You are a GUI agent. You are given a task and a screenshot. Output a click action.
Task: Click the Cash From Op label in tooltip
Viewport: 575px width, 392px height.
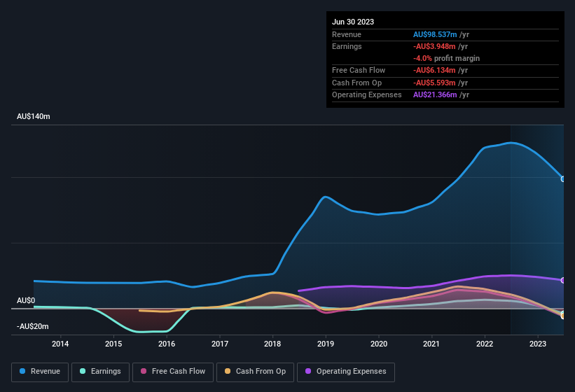(356, 83)
